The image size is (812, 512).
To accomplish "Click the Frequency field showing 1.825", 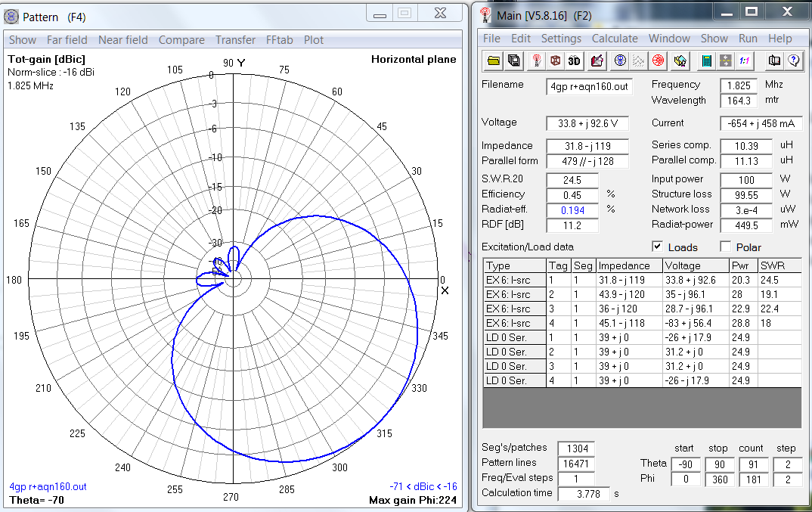I will [x=739, y=86].
